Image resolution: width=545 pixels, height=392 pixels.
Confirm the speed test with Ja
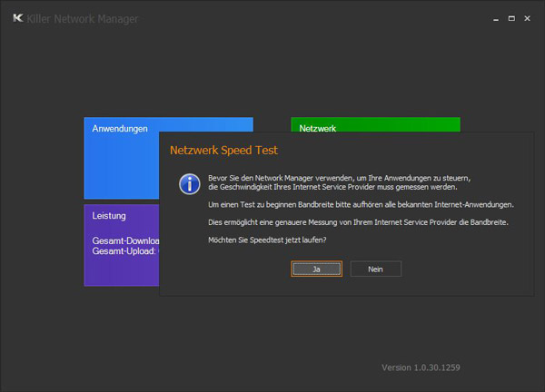316,269
